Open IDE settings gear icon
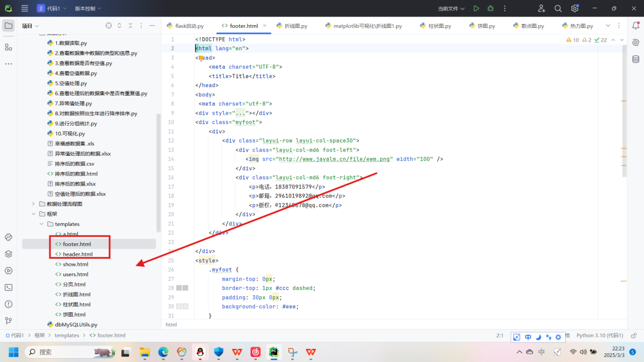 tap(575, 8)
